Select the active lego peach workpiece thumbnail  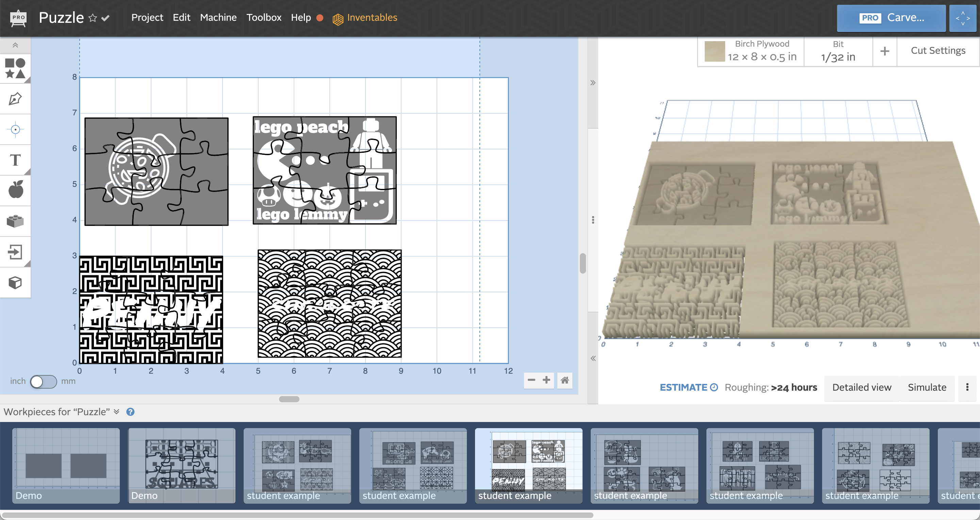point(528,466)
